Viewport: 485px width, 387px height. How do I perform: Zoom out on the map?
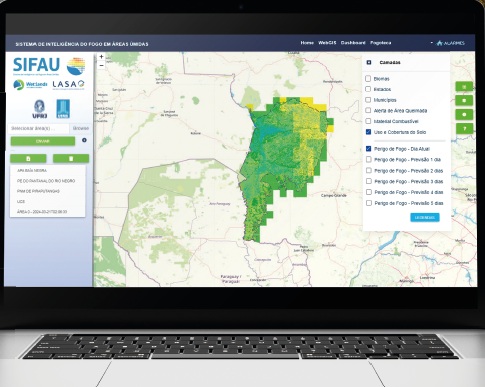coord(101,65)
